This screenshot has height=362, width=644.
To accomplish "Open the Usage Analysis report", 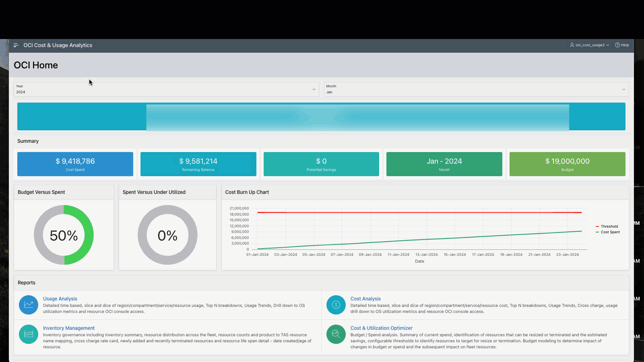I will coord(60,298).
